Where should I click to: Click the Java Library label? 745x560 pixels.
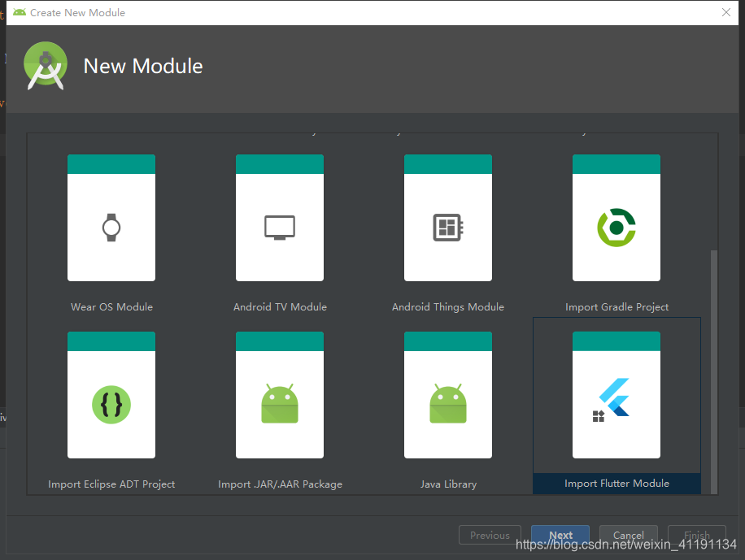448,484
